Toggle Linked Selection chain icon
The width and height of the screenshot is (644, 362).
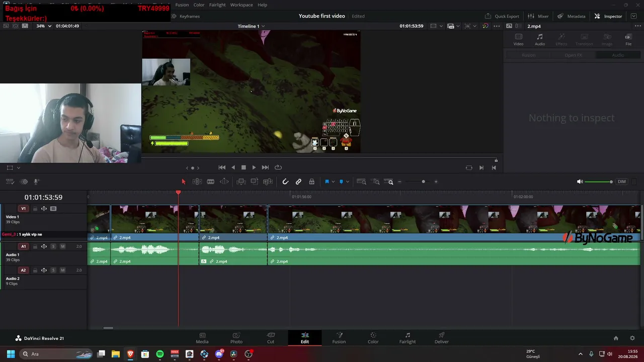click(298, 182)
